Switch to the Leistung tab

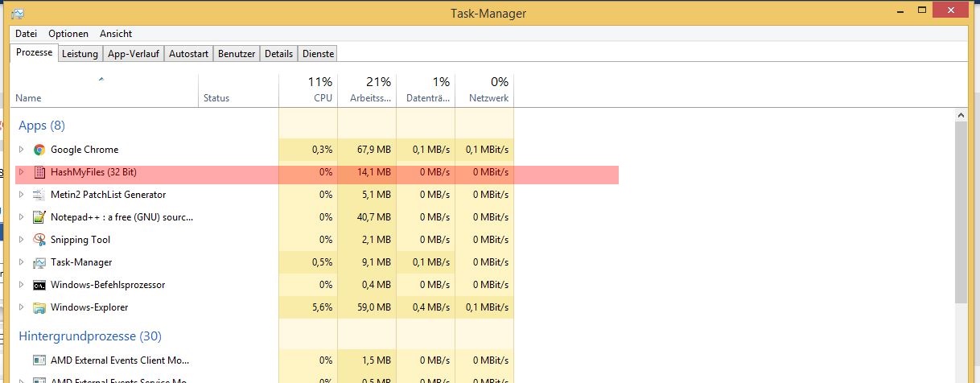pos(80,54)
